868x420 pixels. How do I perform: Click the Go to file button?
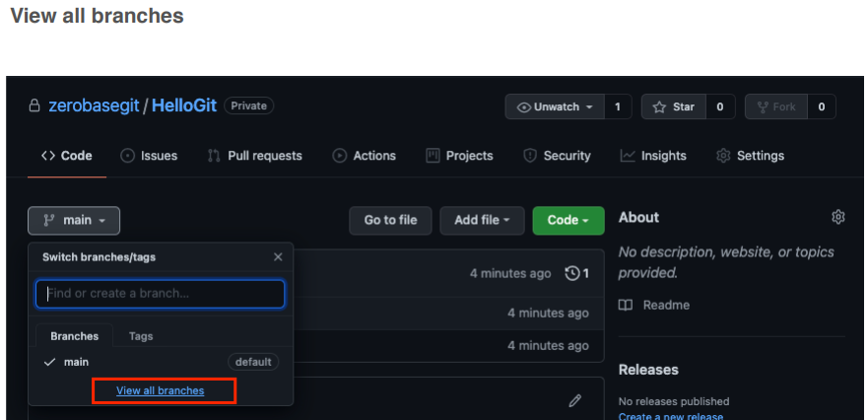[390, 221]
